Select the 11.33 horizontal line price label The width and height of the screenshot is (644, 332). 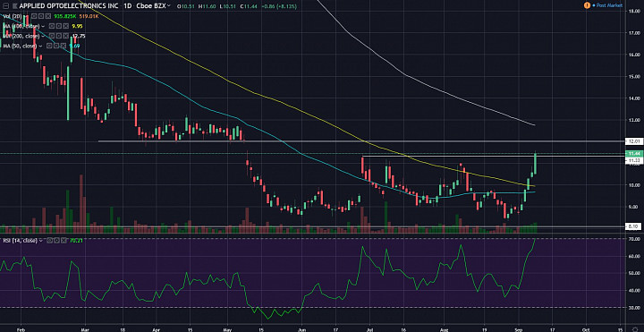coord(635,161)
